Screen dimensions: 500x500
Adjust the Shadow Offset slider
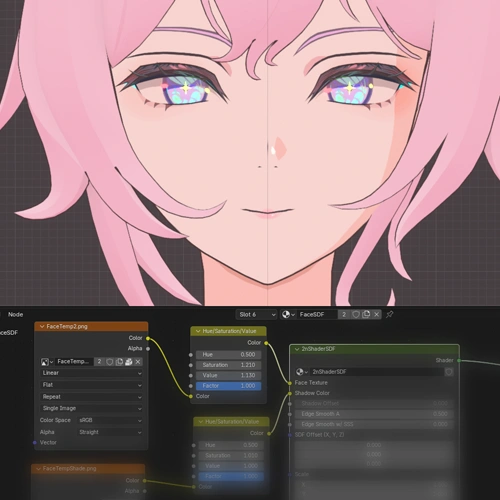pyautogui.click(x=374, y=404)
